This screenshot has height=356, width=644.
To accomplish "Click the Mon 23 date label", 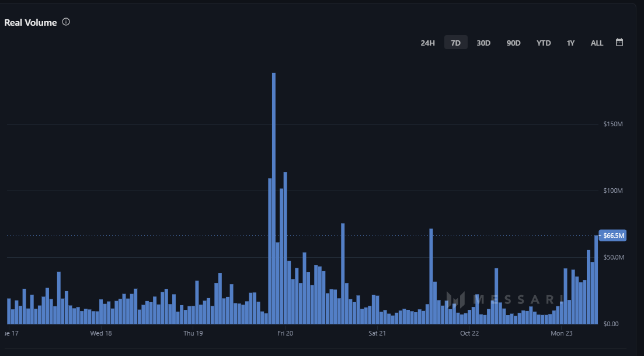I will (562, 333).
